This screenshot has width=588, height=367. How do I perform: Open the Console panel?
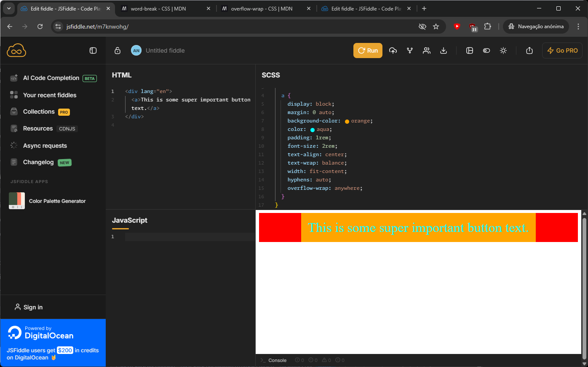274,360
